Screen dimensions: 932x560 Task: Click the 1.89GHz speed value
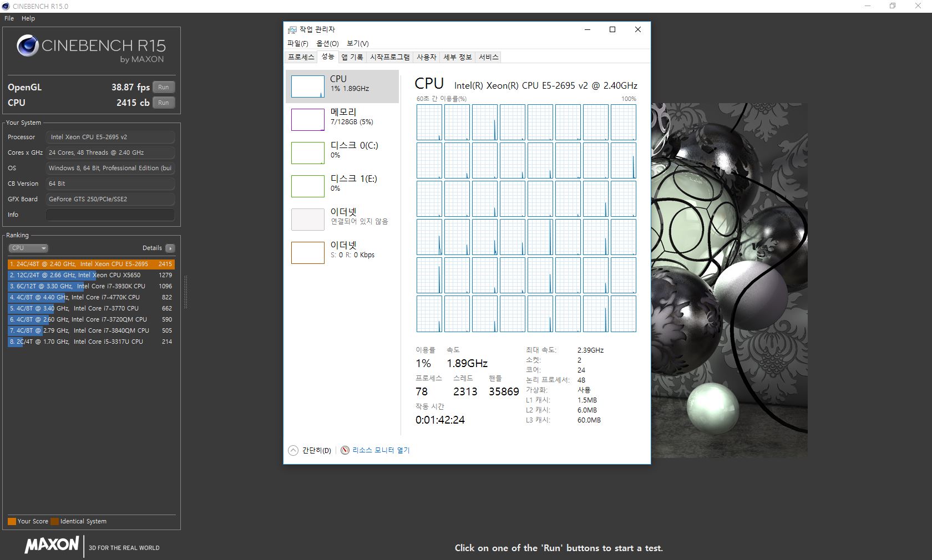467,363
